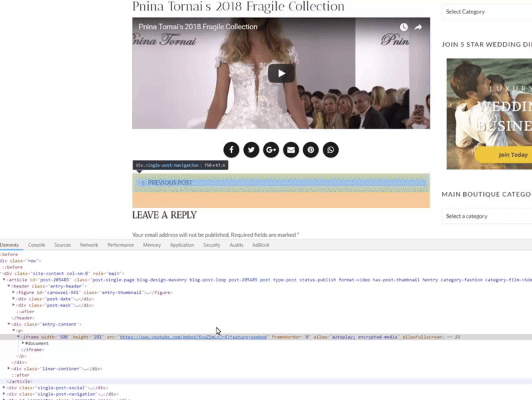Expand the div post-date node
Viewport: 532px width, 400px height.
click(13, 299)
